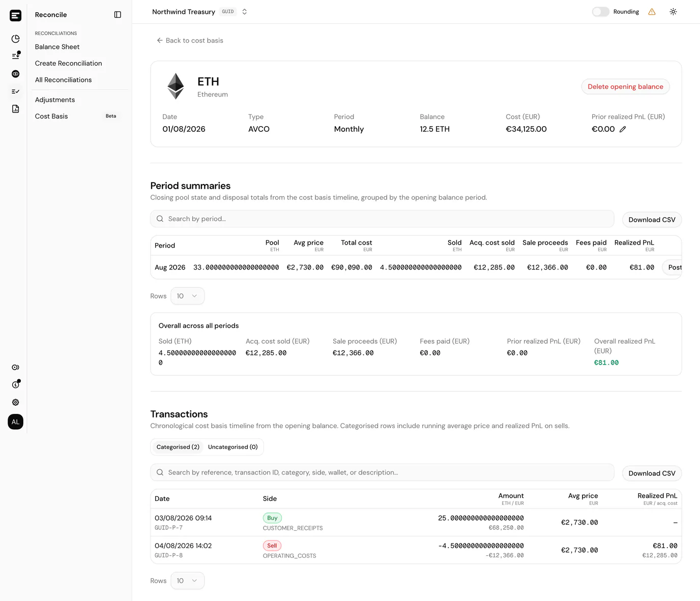Click CUSTOMER_RECEIPTS category label
This screenshot has height=601, width=700.
tap(293, 528)
